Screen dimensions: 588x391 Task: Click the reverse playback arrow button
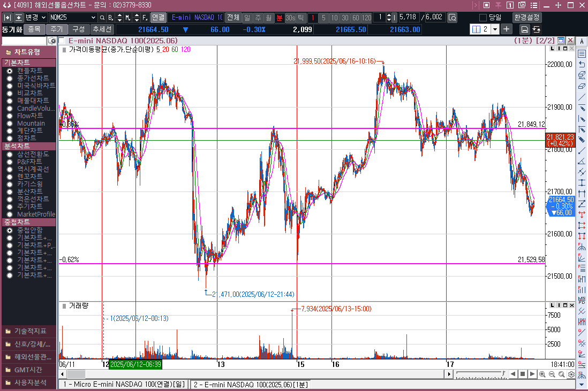[513, 374]
